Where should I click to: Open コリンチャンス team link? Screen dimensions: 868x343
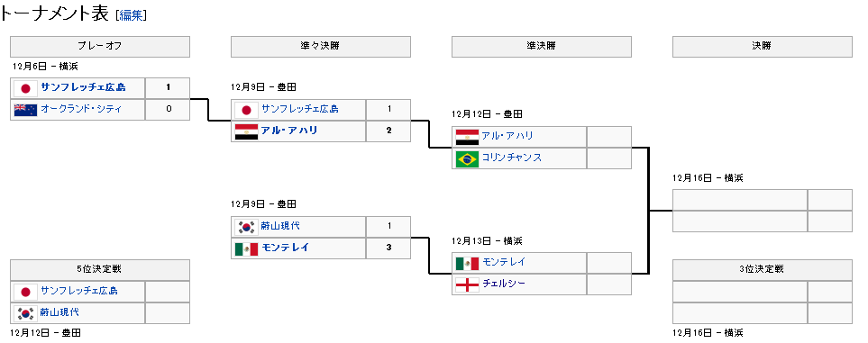[511, 158]
